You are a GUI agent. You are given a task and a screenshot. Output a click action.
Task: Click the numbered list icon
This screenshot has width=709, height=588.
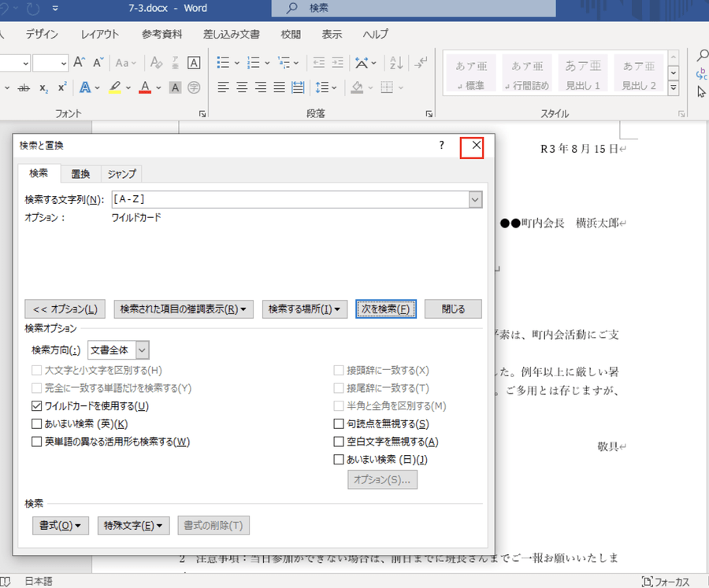[x=253, y=62]
